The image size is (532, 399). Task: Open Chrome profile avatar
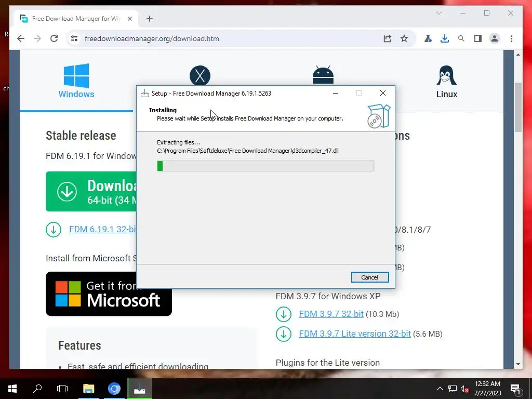point(495,38)
